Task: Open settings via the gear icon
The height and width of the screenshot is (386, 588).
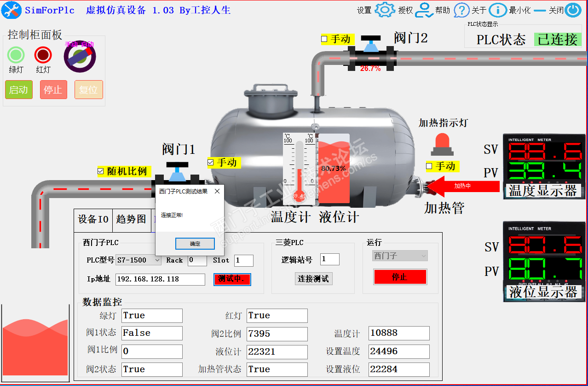Action: pos(385,10)
